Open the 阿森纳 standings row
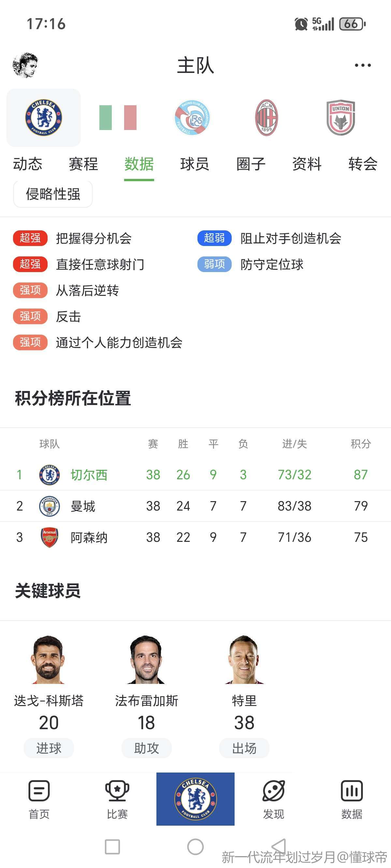This screenshot has width=391, height=868. [195, 537]
